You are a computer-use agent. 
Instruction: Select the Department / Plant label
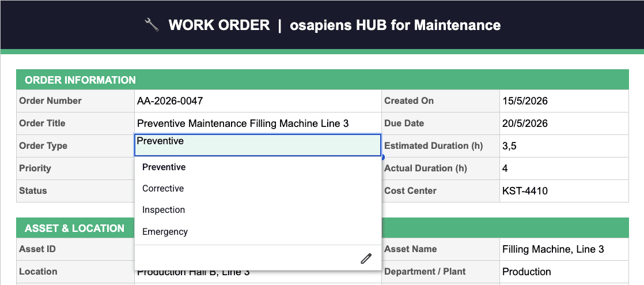pos(441,272)
